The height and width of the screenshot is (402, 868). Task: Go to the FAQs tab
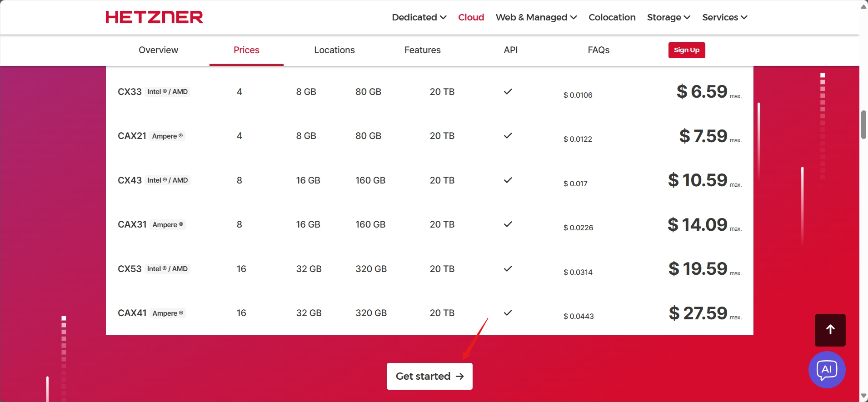(599, 50)
